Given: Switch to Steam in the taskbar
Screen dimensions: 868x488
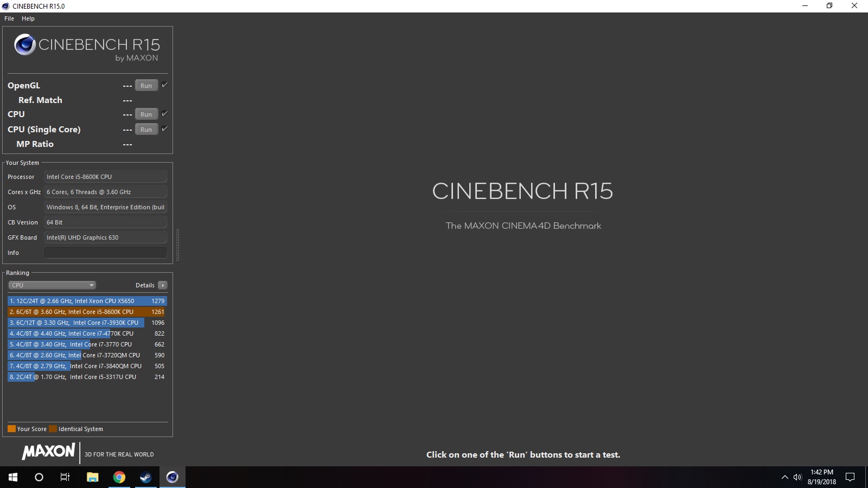Looking at the screenshot, I should pos(146,477).
